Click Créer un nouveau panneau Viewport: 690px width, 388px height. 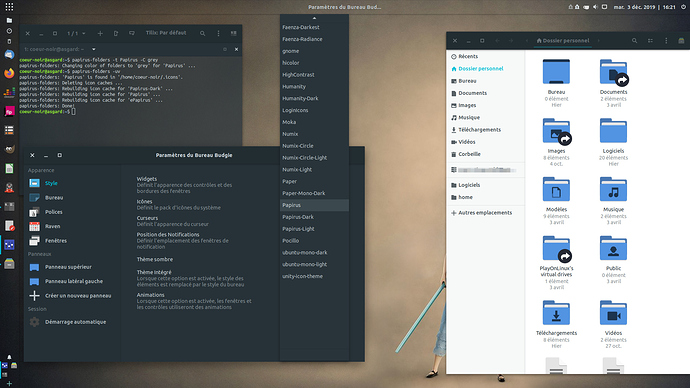point(73,296)
